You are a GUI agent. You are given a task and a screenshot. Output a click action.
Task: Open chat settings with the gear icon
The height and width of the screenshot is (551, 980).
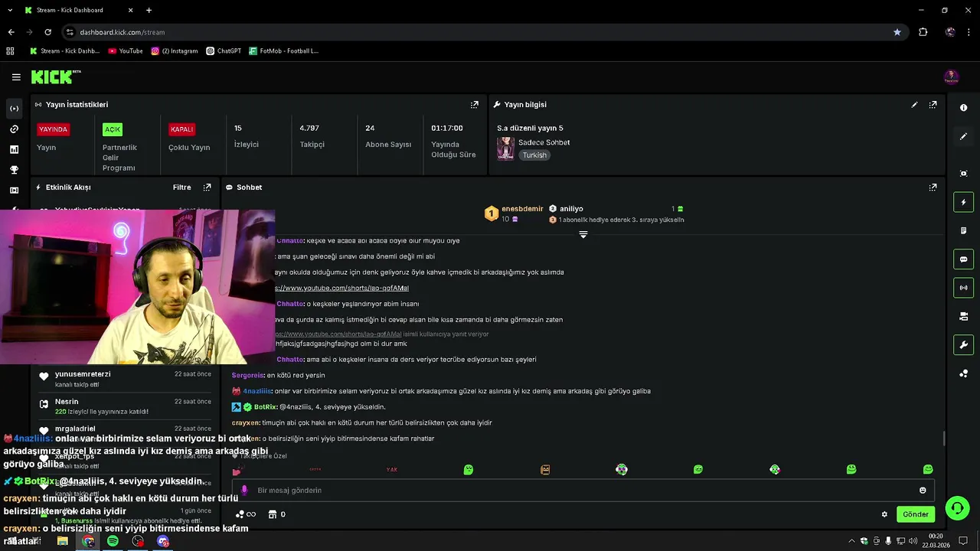click(x=884, y=514)
